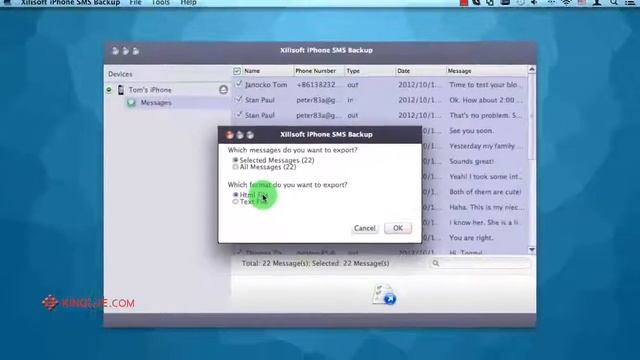The width and height of the screenshot is (640, 360).
Task: Click 'Both of them are cute!' message
Action: [485, 192]
